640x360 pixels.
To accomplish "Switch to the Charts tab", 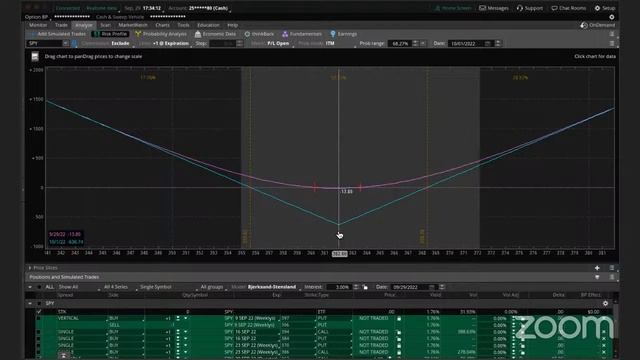I will coord(162,25).
